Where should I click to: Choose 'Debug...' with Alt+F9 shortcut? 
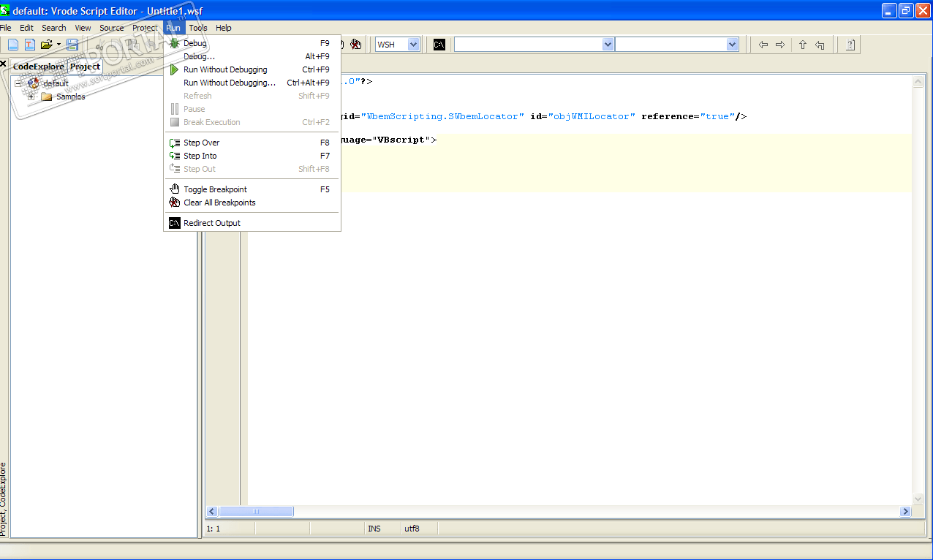pyautogui.click(x=252, y=56)
